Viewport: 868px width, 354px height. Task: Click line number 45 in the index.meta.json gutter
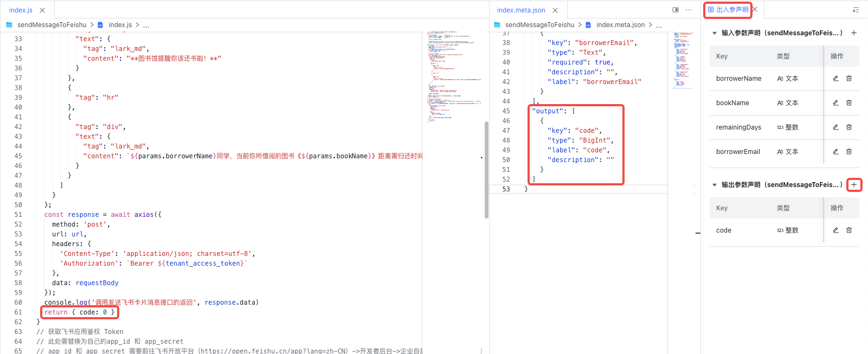coord(506,111)
